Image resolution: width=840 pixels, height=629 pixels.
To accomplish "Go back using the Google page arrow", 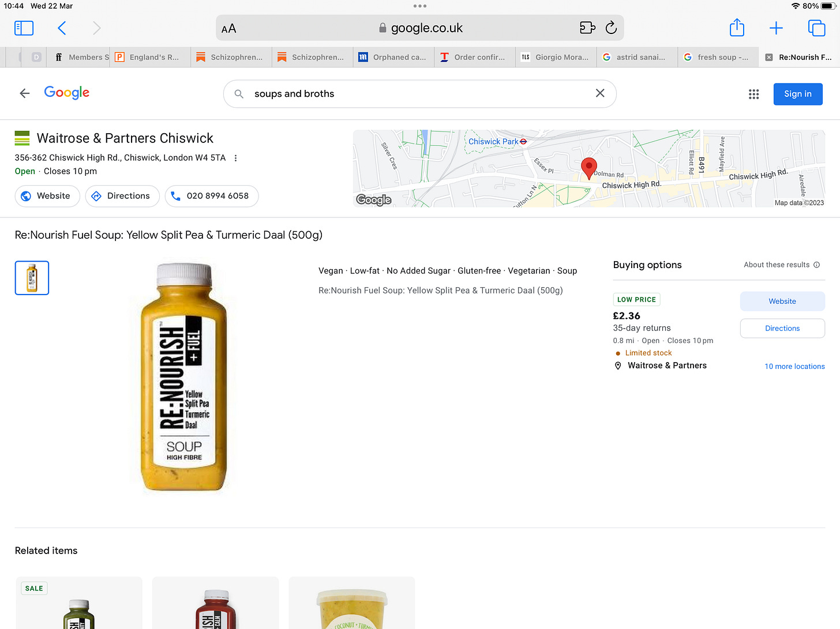I will pyautogui.click(x=24, y=93).
